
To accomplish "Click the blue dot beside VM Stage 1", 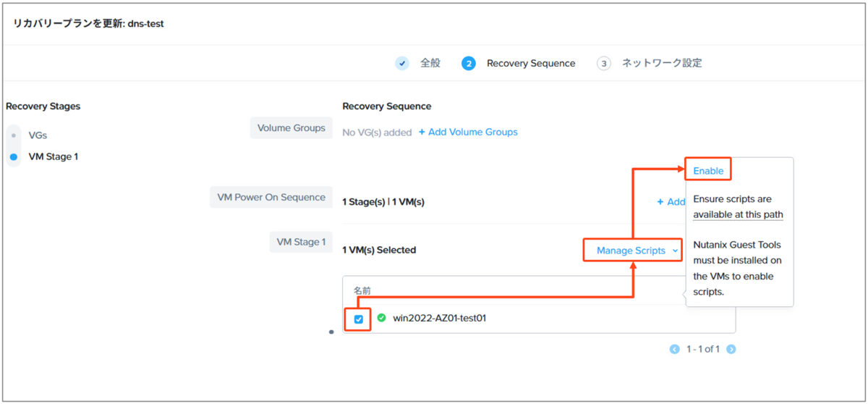I will 14,156.
